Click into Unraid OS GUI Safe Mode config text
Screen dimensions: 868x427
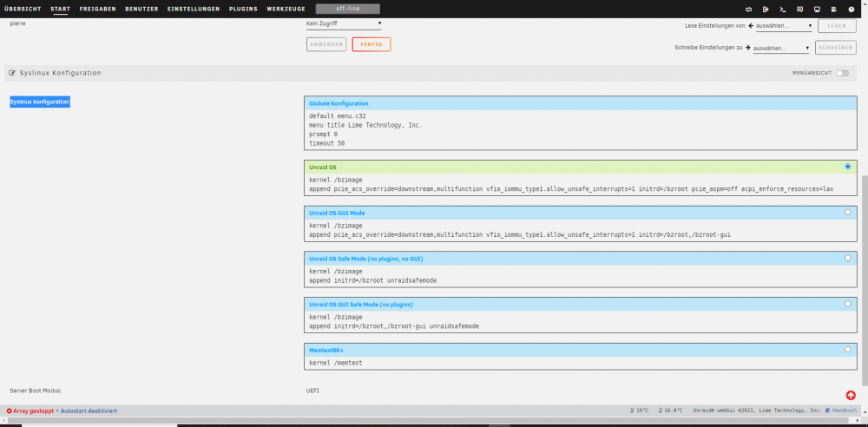580,322
